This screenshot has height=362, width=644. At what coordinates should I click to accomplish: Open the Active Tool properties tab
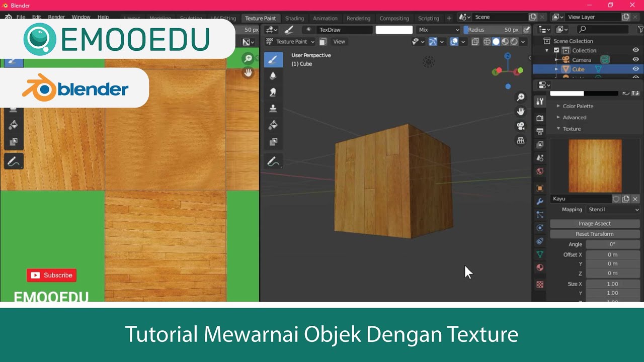540,102
